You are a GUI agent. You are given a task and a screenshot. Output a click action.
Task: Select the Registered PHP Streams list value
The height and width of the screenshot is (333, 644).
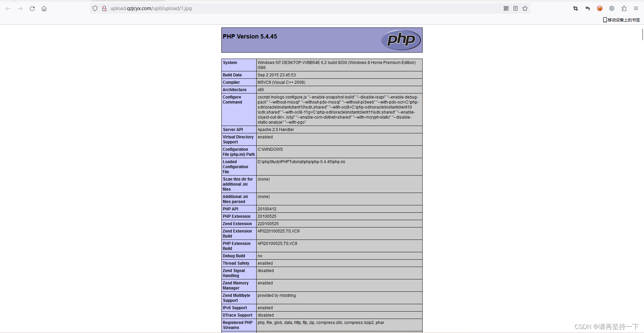click(321, 323)
